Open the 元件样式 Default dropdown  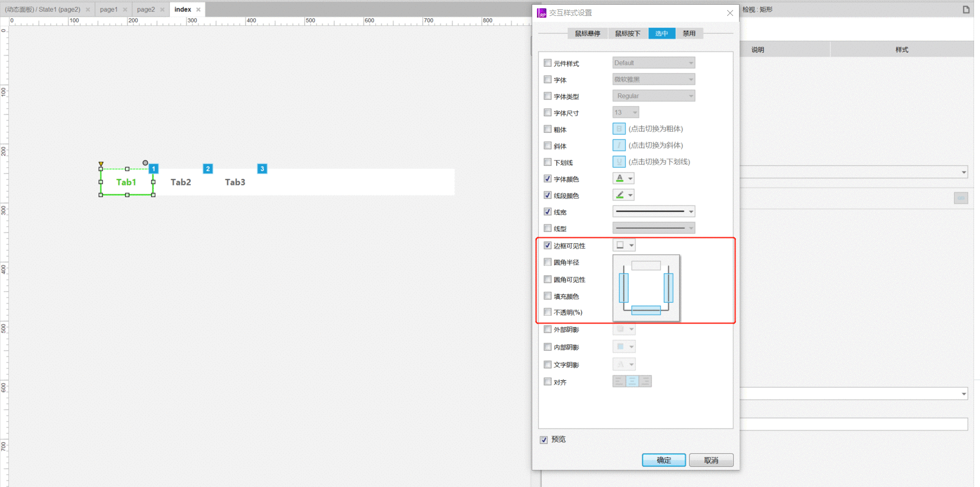[654, 63]
